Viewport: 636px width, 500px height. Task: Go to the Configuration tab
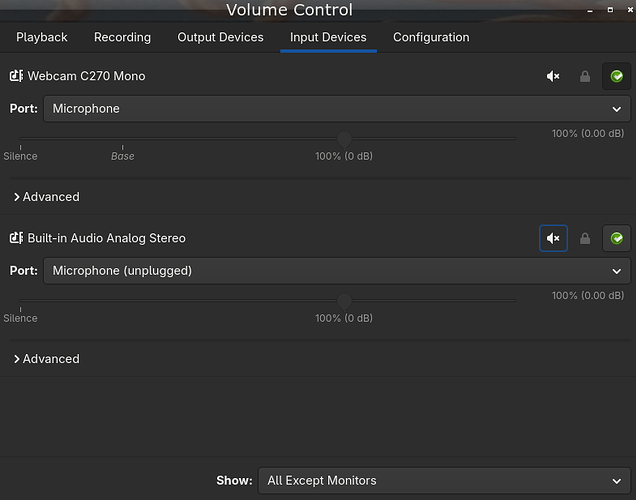pos(431,37)
